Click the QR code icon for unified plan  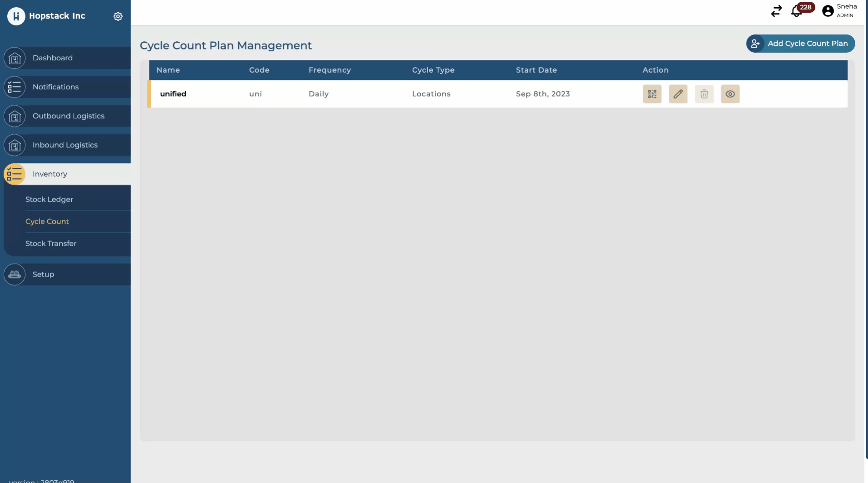tap(652, 94)
